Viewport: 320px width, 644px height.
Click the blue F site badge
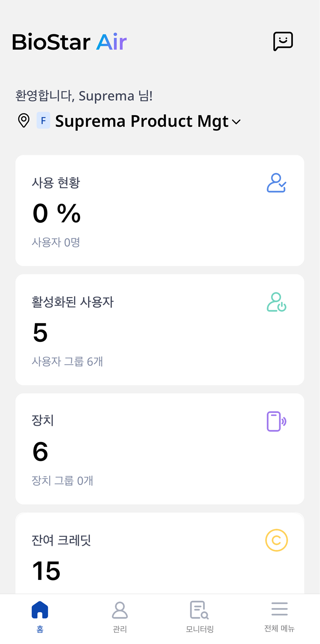[43, 121]
